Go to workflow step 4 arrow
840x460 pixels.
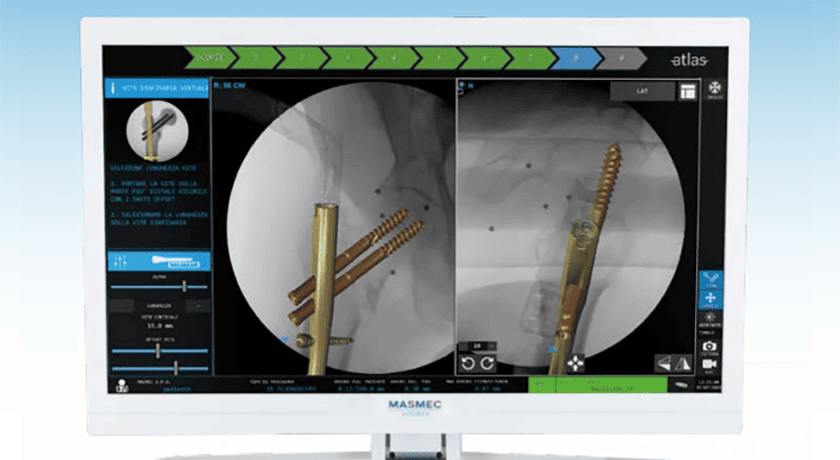[394, 58]
